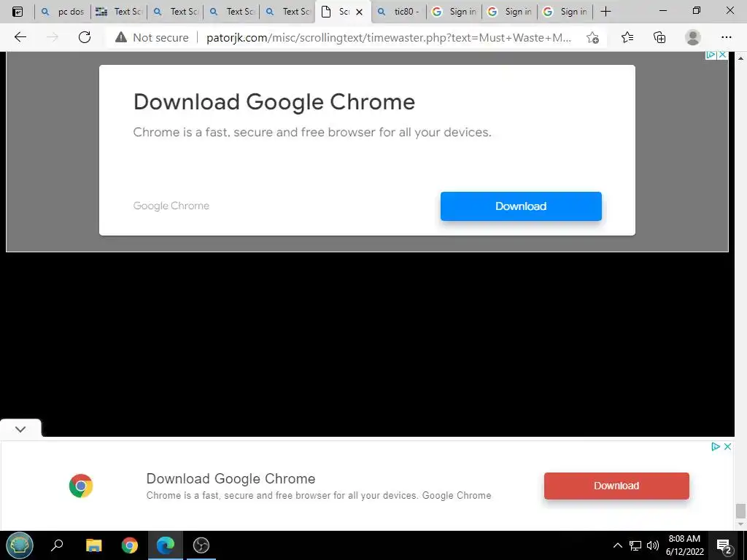Open the volume control in tray

[653, 545]
